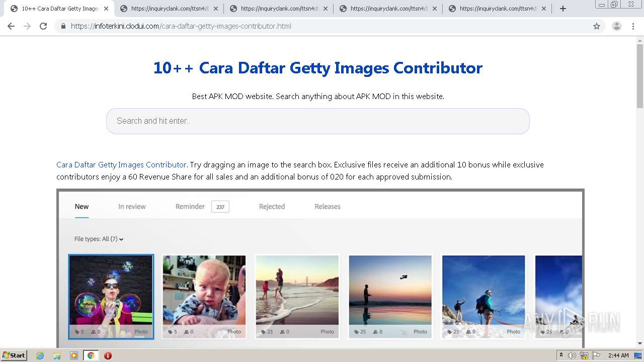
Task: Launch Internet Explorer from the taskbar
Action: (40, 355)
